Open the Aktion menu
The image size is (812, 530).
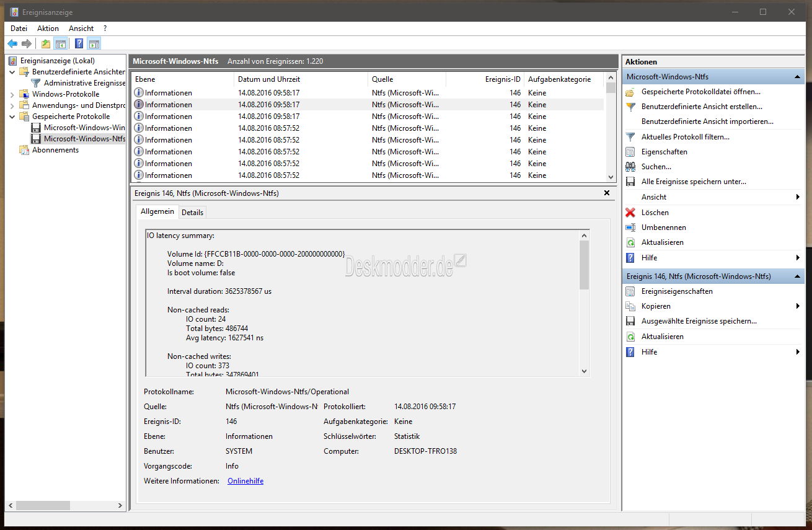48,29
